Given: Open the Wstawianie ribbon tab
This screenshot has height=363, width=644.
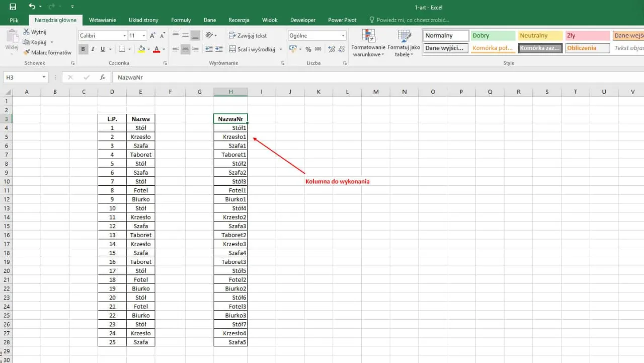Looking at the screenshot, I should point(102,20).
